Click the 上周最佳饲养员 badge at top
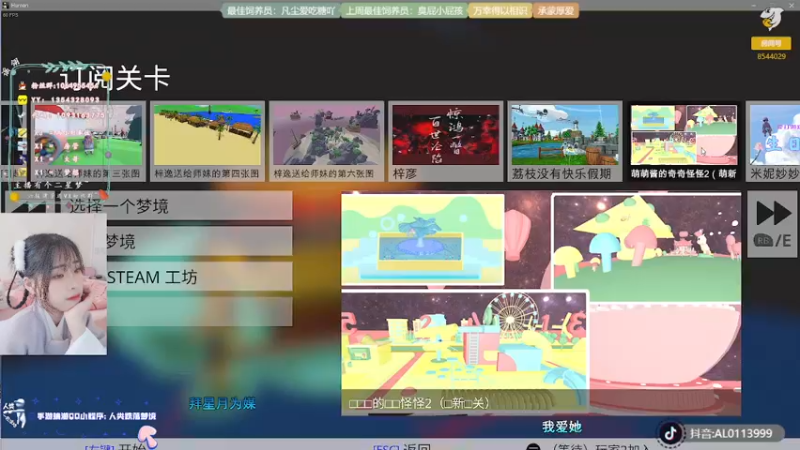 pyautogui.click(x=404, y=11)
